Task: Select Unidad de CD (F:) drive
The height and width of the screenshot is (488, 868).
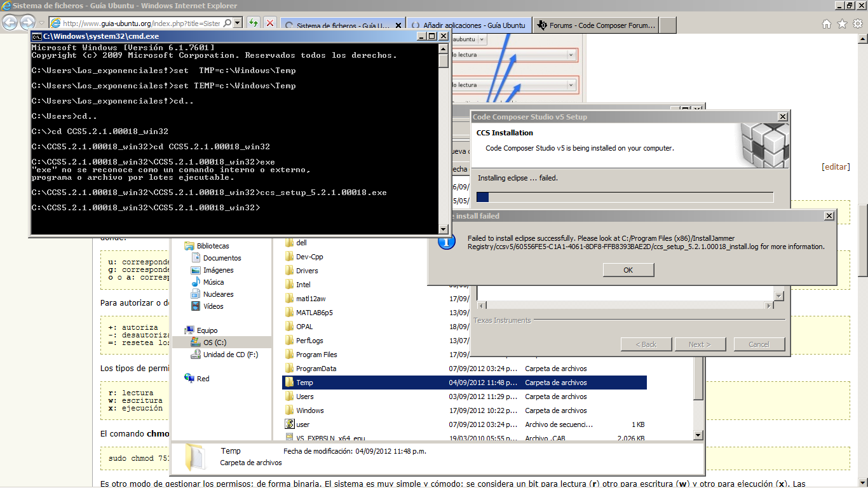Action: [230, 355]
